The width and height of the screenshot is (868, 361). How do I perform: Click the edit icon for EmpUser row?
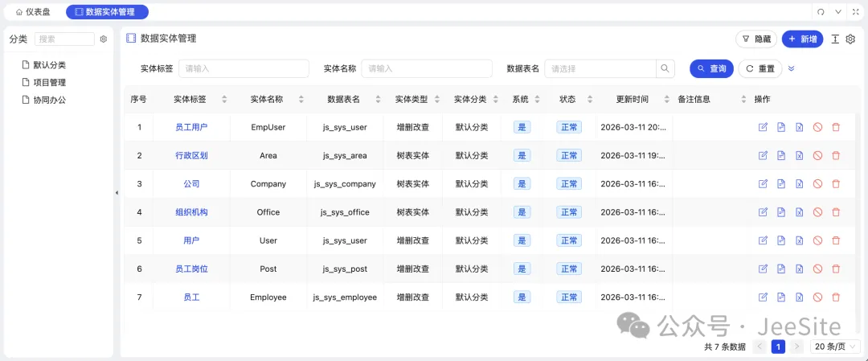(x=763, y=127)
